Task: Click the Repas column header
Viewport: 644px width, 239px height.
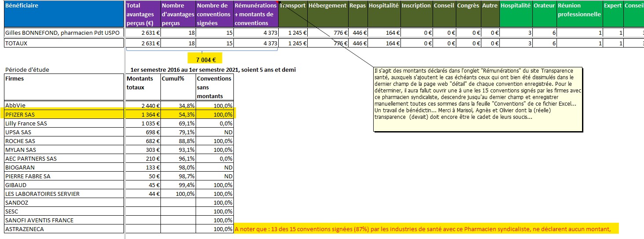Action: tap(358, 14)
